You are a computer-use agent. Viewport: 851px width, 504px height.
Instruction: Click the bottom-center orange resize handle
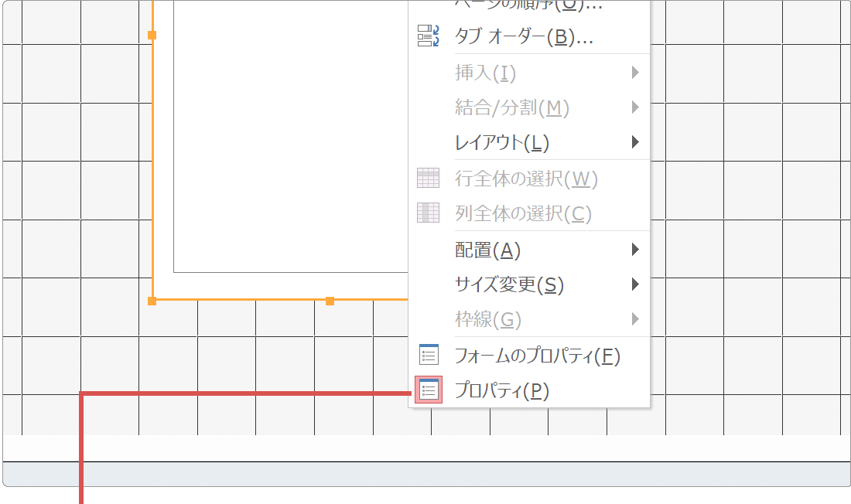click(x=330, y=300)
